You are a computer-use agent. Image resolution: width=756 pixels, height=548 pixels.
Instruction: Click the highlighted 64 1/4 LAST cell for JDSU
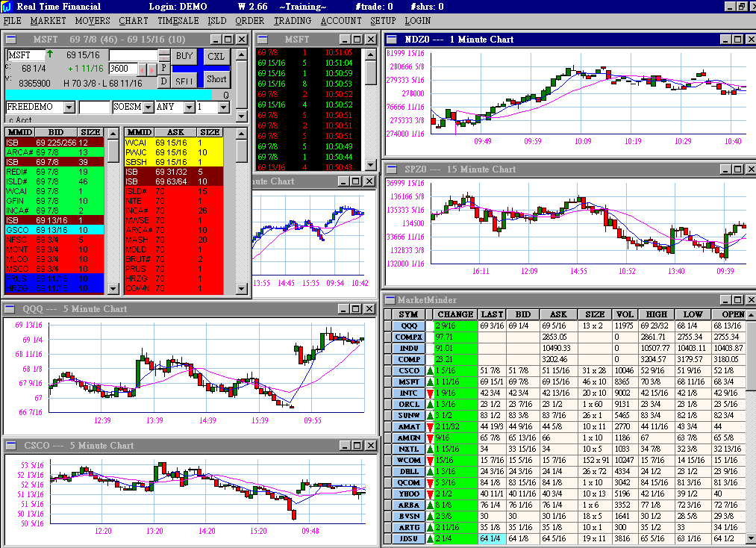coord(492,538)
